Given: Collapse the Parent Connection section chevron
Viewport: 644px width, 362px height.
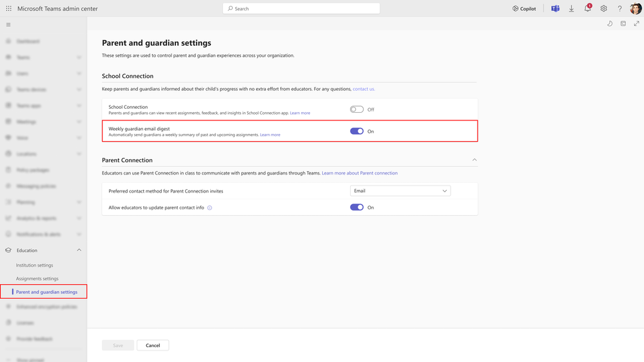Looking at the screenshot, I should point(474,160).
